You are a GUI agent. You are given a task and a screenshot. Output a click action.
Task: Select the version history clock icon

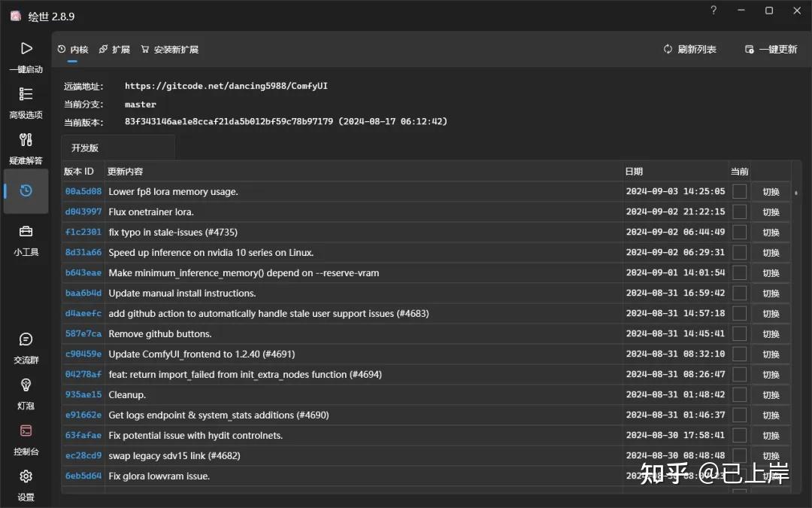26,191
